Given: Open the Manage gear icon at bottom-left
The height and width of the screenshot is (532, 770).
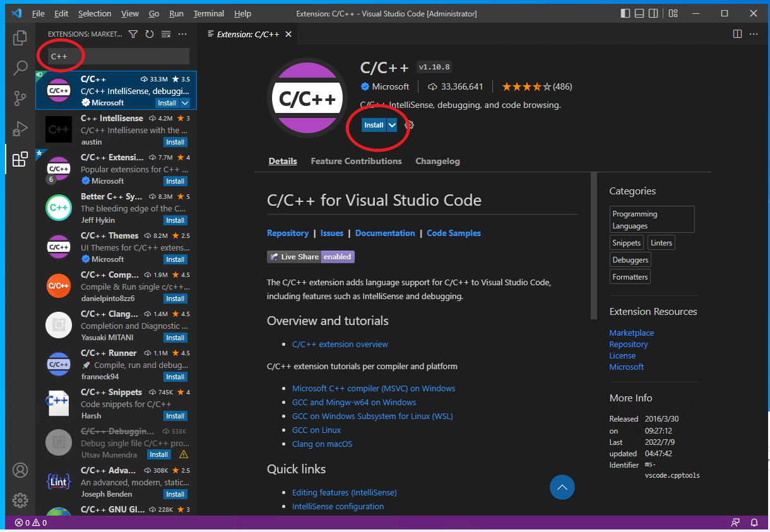Looking at the screenshot, I should 20,500.
